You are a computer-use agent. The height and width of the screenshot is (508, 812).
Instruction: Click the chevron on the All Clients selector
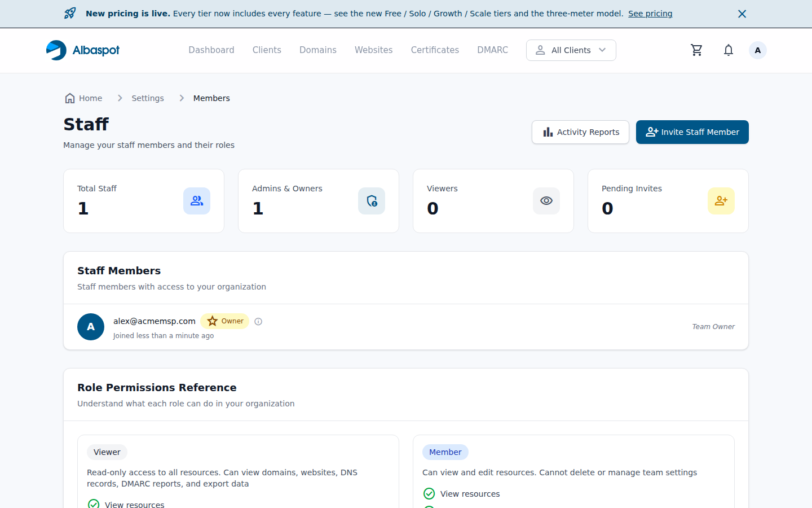tap(602, 50)
